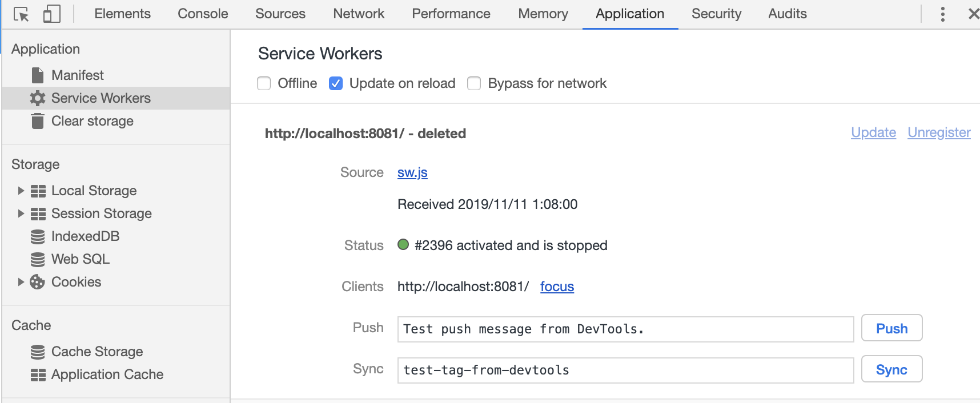
Task: Click the Manifest file icon
Action: (x=38, y=75)
